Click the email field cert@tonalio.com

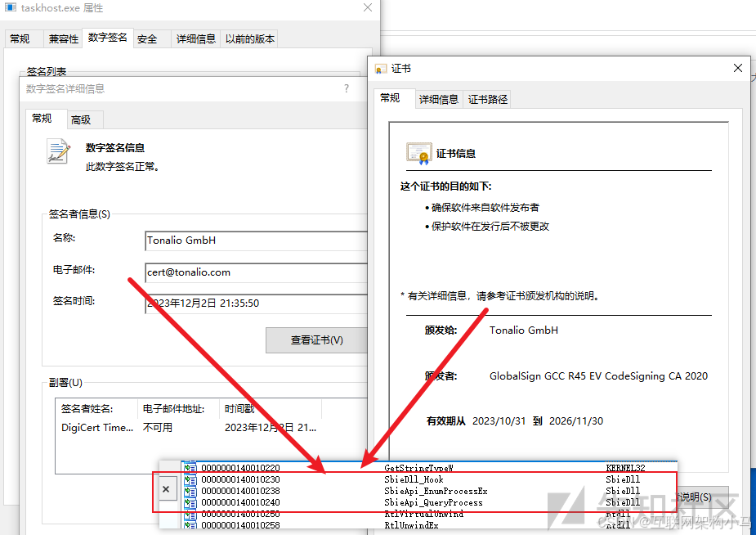tap(256, 272)
